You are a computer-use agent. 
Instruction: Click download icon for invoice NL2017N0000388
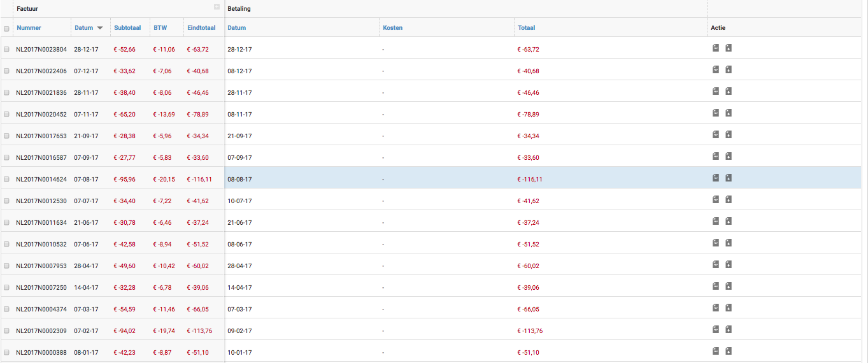729,351
